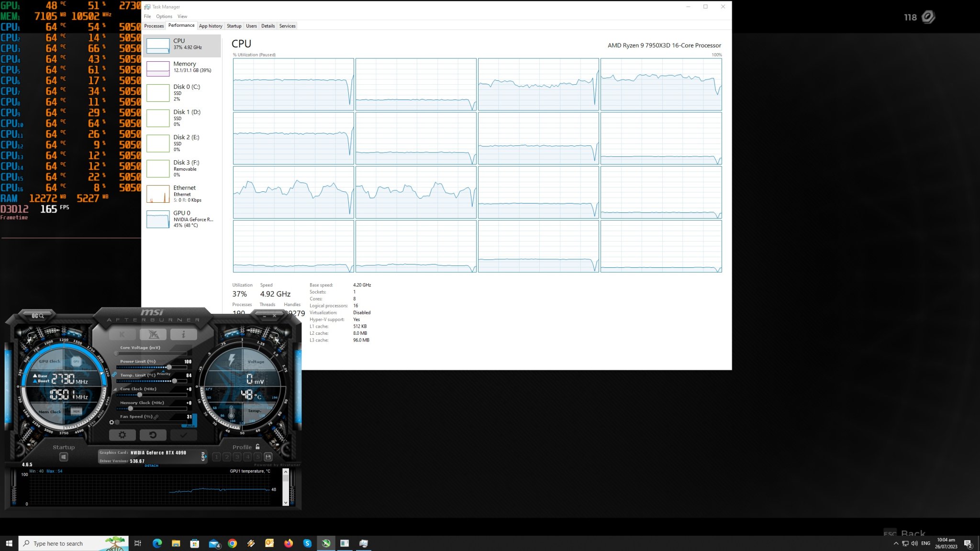This screenshot has height=551, width=980.
Task: Open the OC Scanner button
Action: pyautogui.click(x=37, y=316)
